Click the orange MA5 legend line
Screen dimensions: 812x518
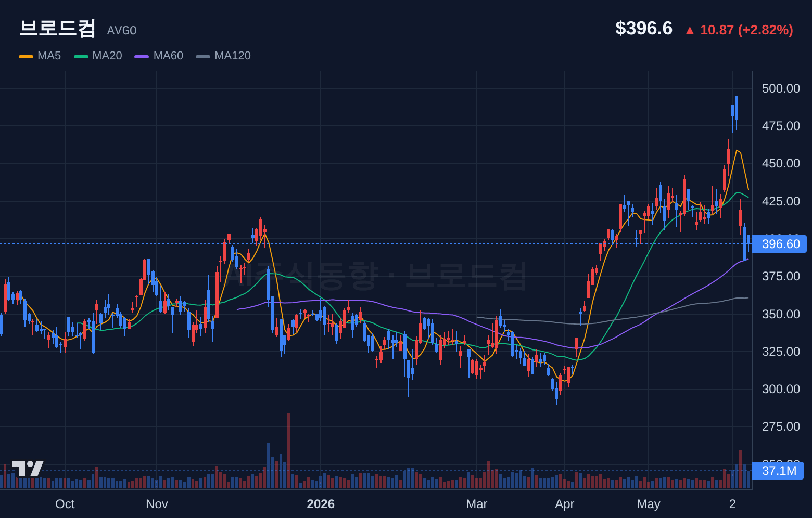point(26,56)
